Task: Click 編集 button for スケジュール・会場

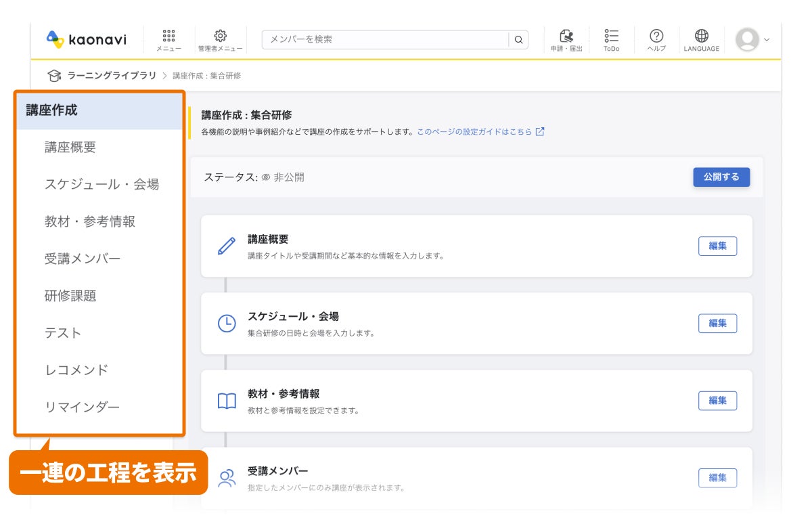Action: point(717,324)
